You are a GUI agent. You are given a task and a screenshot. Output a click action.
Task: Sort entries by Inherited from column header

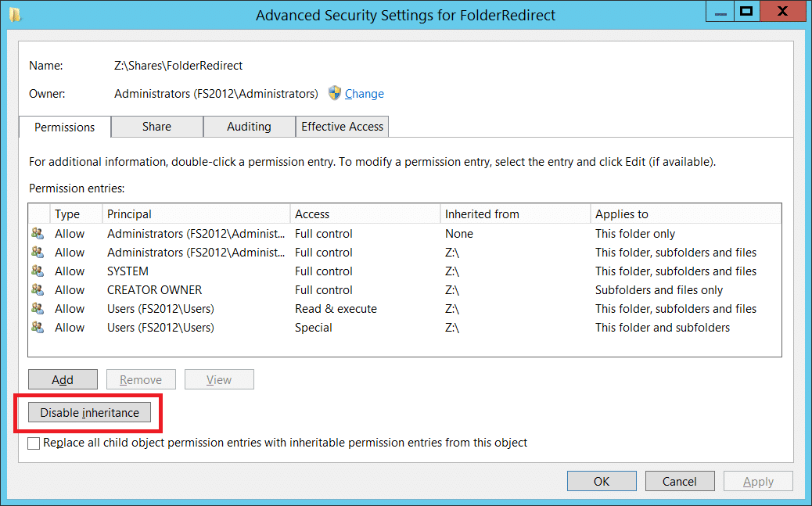pos(516,214)
